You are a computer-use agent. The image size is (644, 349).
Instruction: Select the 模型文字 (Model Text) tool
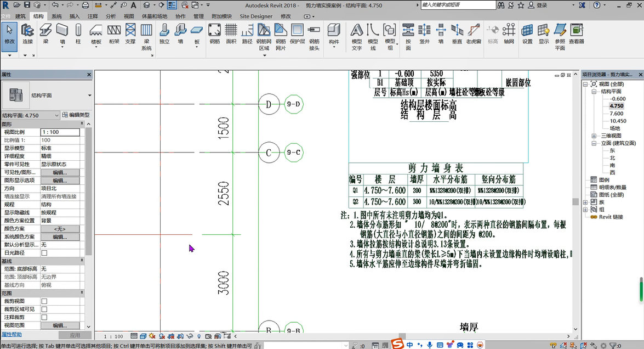tap(356, 37)
